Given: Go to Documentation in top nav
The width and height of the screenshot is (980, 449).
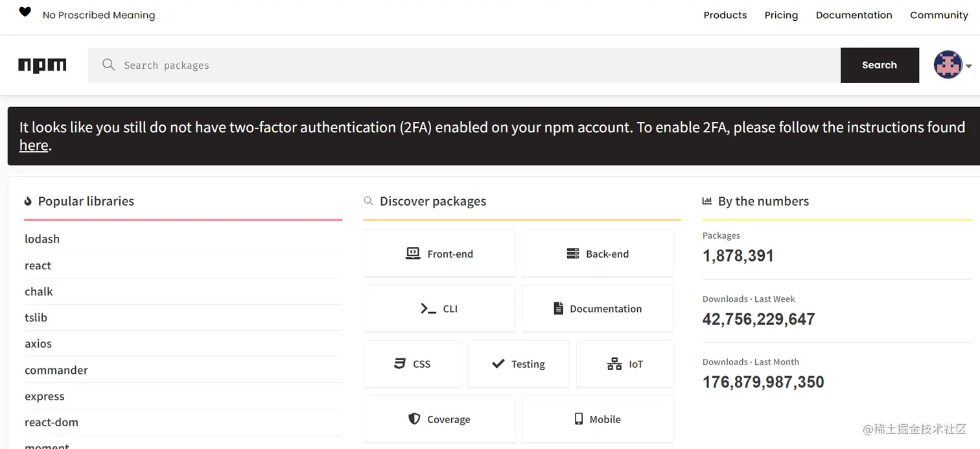Looking at the screenshot, I should 854,15.
